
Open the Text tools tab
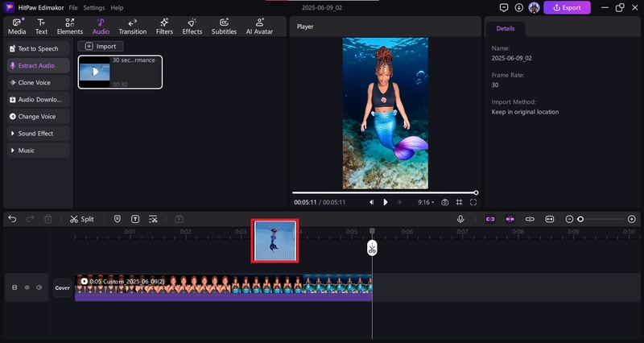tap(41, 27)
